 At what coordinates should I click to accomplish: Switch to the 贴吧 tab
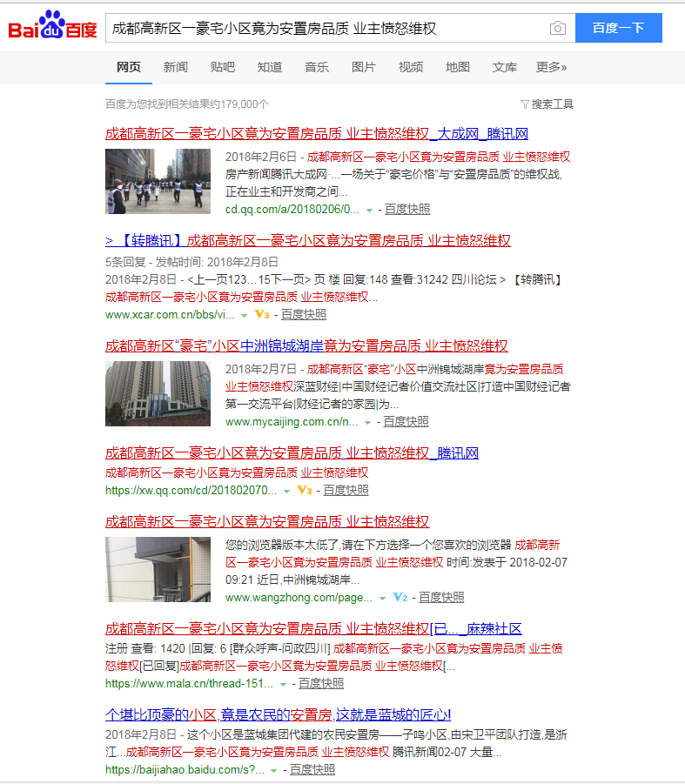(x=223, y=67)
